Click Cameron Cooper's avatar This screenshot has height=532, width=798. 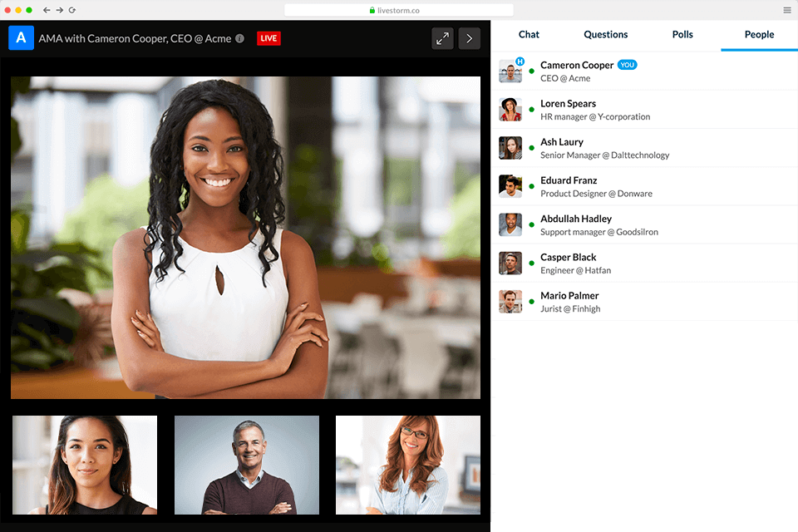[x=510, y=71]
